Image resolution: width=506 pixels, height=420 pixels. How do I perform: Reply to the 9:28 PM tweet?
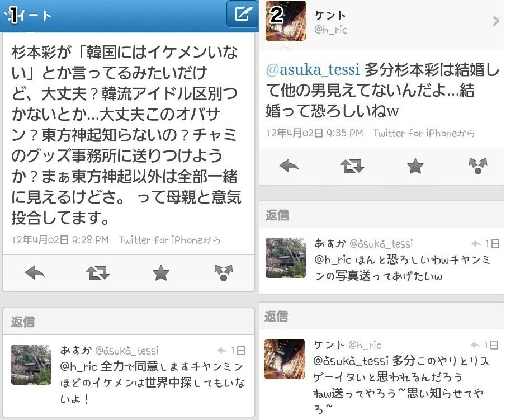[x=35, y=273]
